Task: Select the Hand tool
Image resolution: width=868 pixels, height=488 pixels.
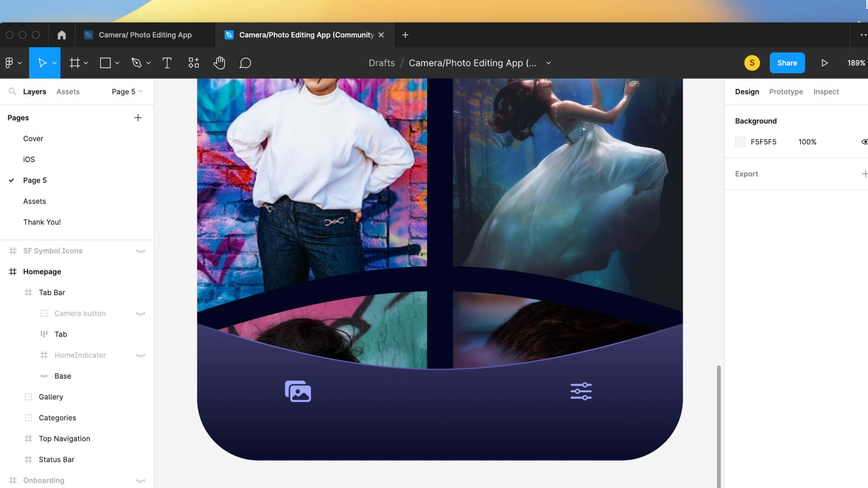Action: [219, 63]
